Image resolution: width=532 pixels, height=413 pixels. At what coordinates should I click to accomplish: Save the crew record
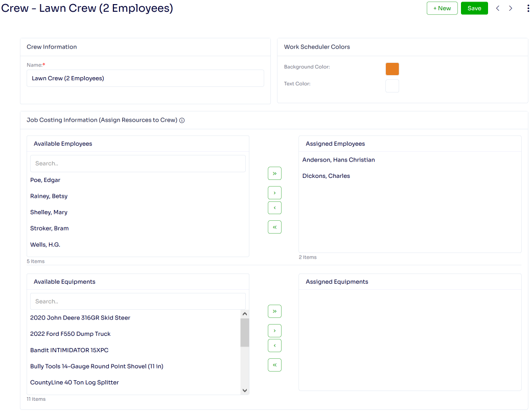click(x=474, y=8)
